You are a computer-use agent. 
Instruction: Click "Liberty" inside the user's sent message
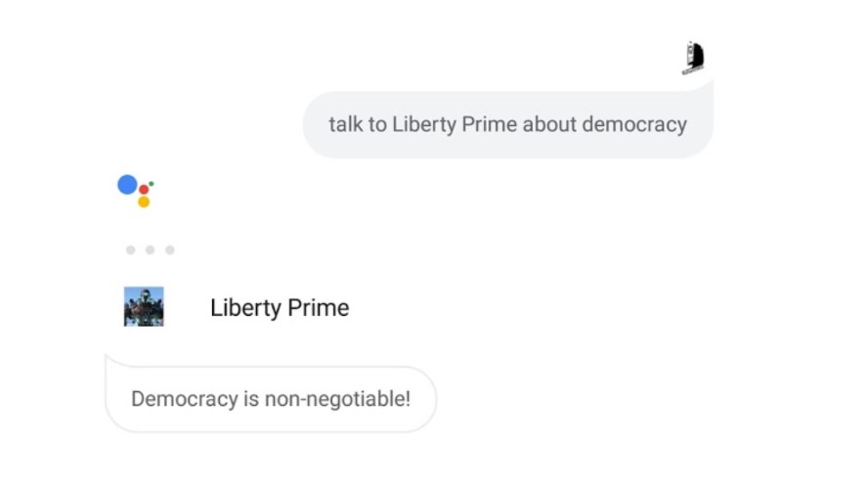tap(418, 125)
